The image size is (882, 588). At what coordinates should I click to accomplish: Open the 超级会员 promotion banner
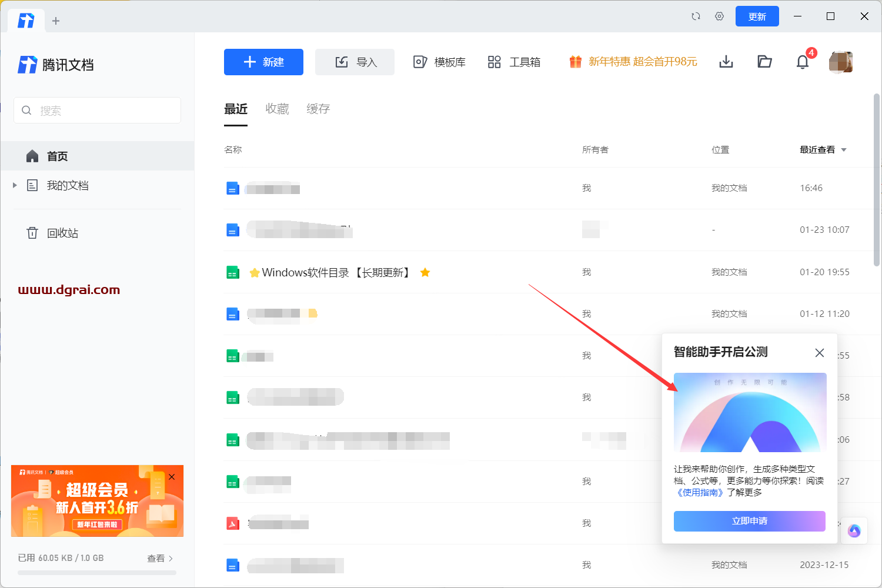97,501
